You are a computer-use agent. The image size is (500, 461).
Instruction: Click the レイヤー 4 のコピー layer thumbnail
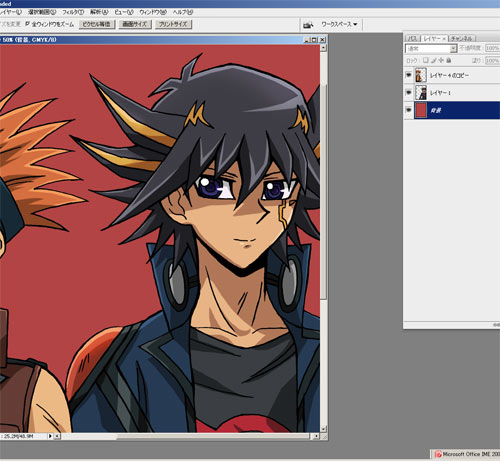pyautogui.click(x=421, y=75)
